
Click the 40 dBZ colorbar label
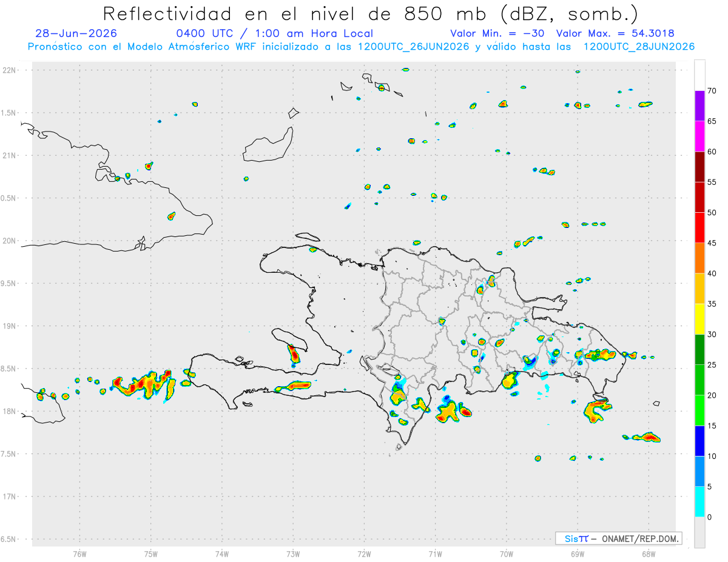coord(712,273)
